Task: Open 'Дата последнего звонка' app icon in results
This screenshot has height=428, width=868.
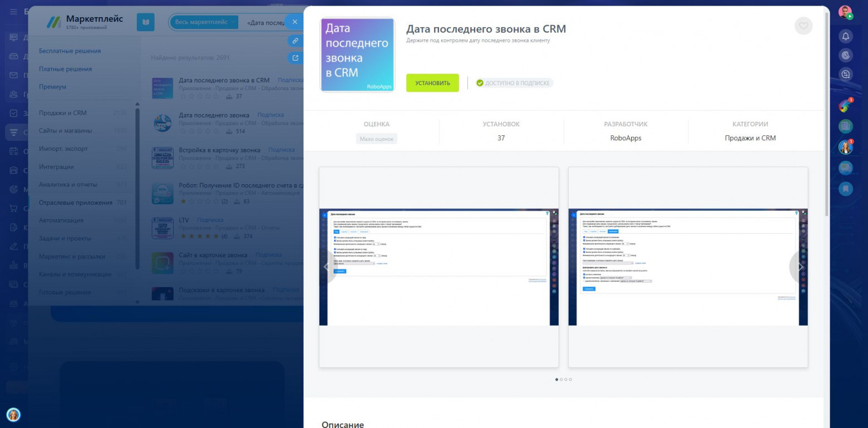Action: [x=162, y=123]
